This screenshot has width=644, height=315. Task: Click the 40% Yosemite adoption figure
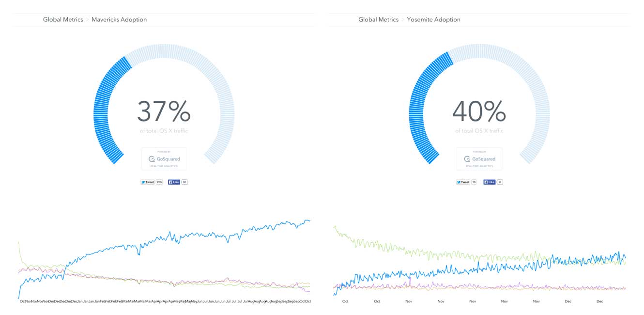pos(479,111)
